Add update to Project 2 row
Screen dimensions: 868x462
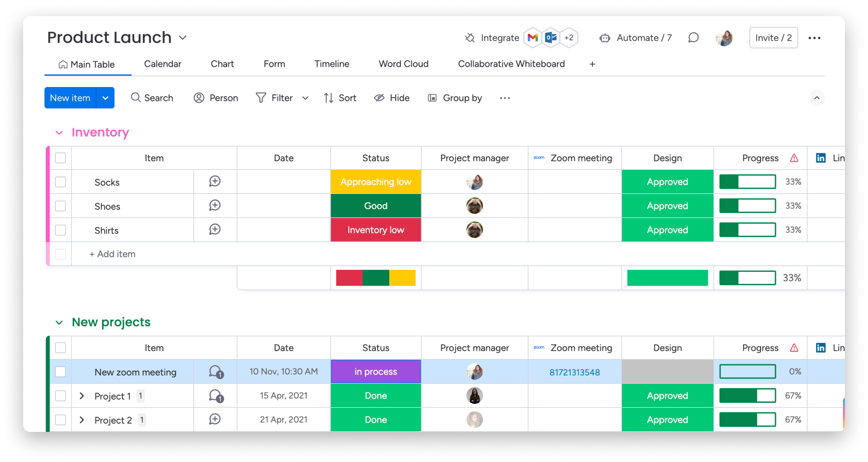click(215, 419)
